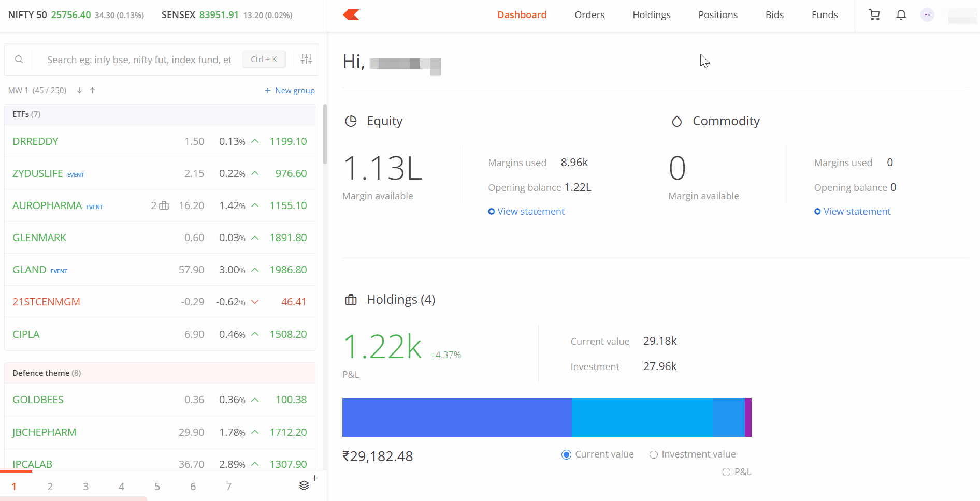Click the New group button
980x501 pixels.
pos(290,91)
